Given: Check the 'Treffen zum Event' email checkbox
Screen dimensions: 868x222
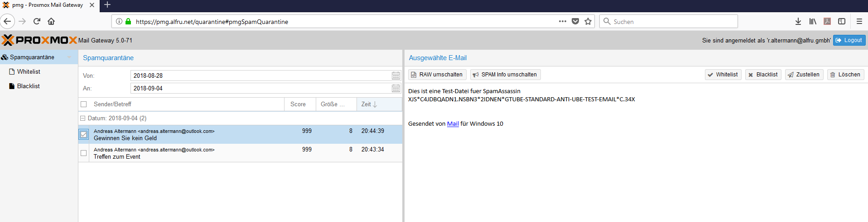Looking at the screenshot, I should [84, 153].
